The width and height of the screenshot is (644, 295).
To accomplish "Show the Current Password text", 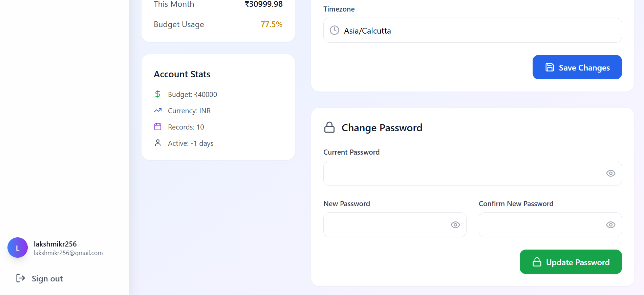I will pos(610,173).
